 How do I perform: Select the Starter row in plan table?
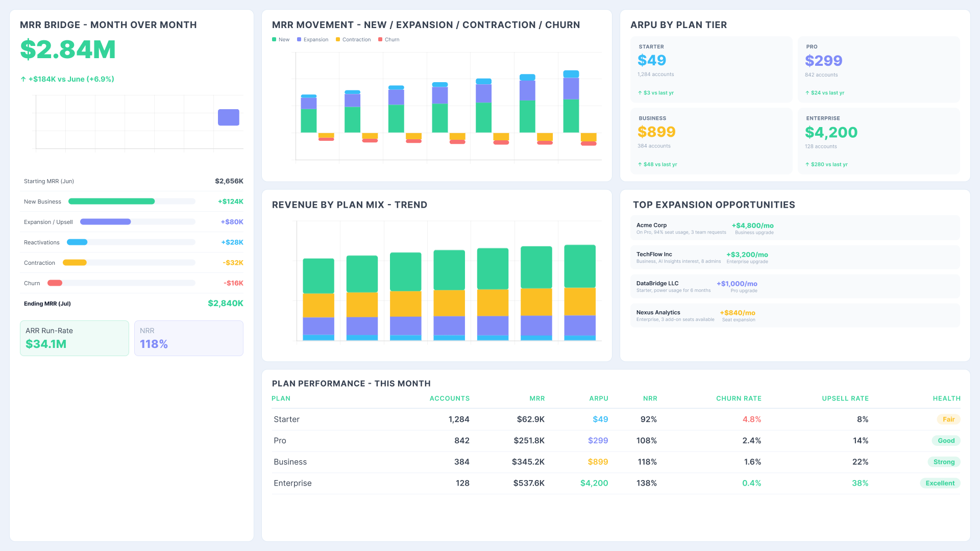(616, 419)
